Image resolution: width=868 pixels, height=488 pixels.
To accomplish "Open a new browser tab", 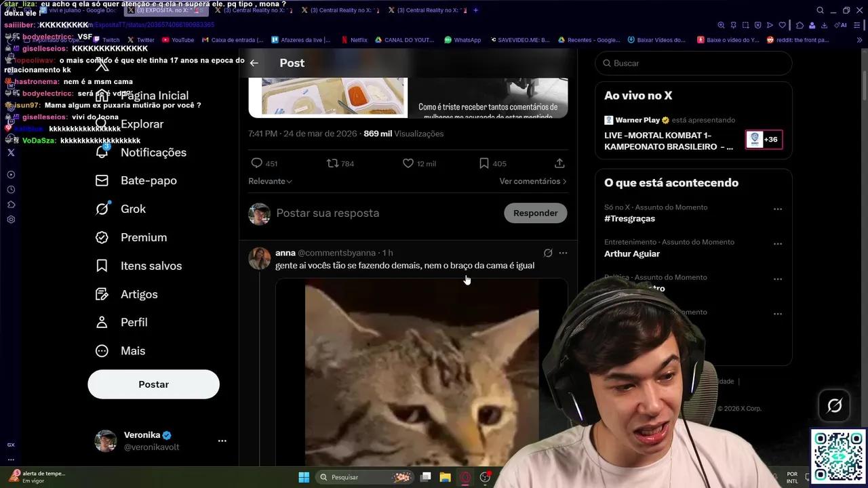I will coord(475,10).
